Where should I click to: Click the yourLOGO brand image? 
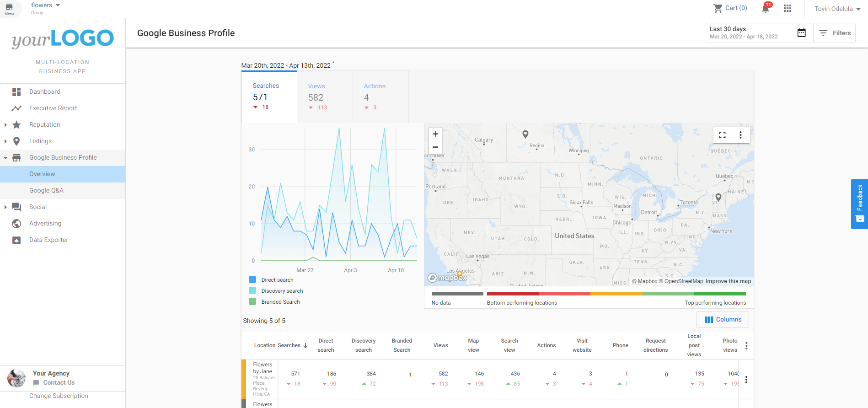(x=63, y=39)
